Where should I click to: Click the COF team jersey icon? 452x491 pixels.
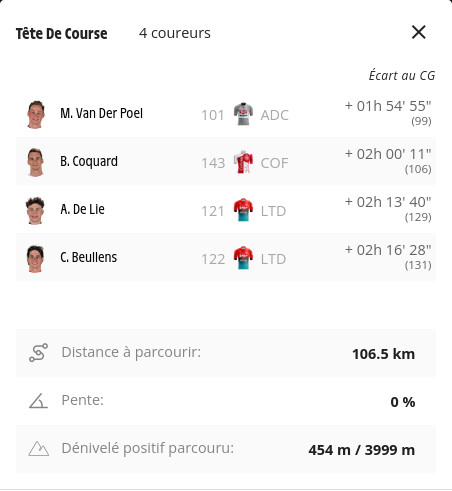[x=243, y=162]
